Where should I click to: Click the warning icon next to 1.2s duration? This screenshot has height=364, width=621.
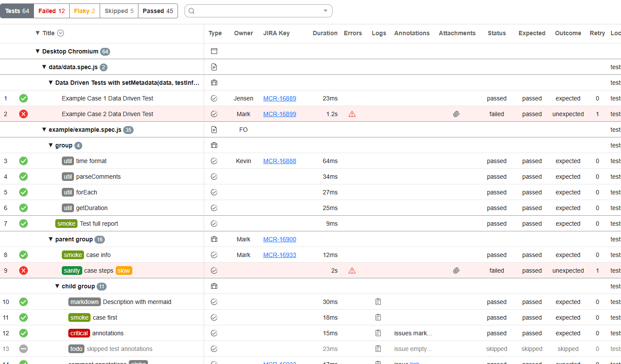(352, 114)
